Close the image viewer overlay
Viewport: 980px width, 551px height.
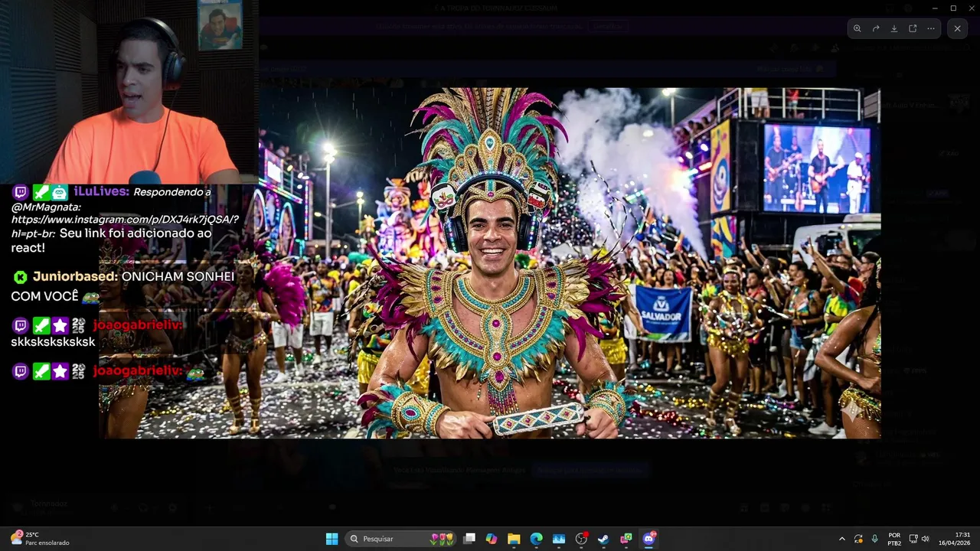pos(957,28)
